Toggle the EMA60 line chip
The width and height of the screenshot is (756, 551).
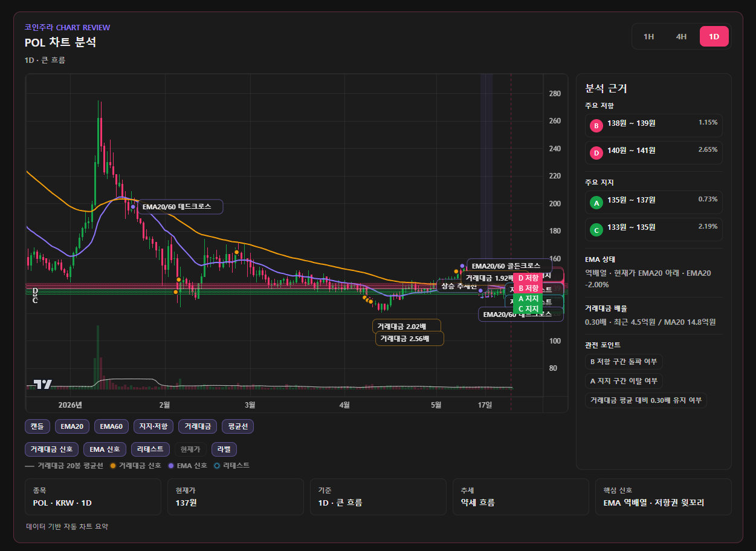(111, 426)
